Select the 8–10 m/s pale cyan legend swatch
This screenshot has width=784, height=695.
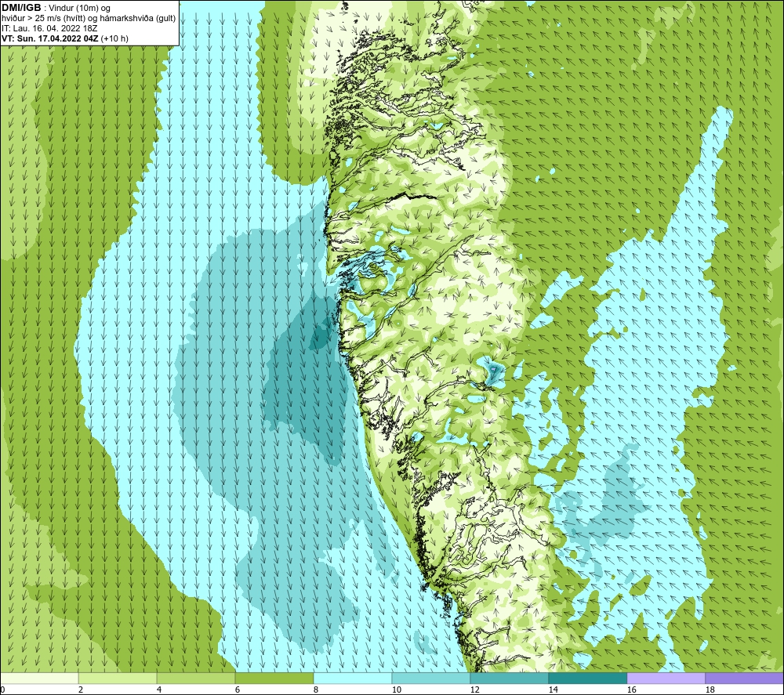coord(353,678)
